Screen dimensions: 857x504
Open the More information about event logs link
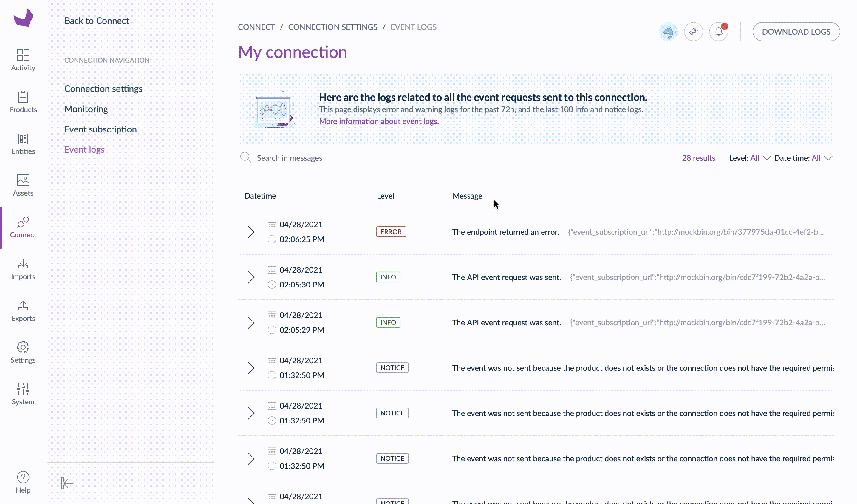379,121
